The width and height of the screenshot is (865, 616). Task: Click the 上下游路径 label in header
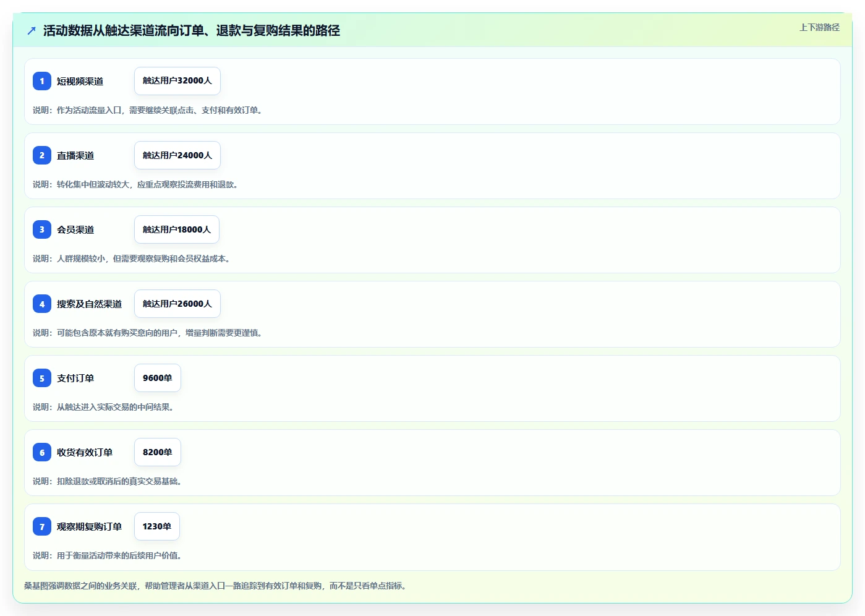819,27
